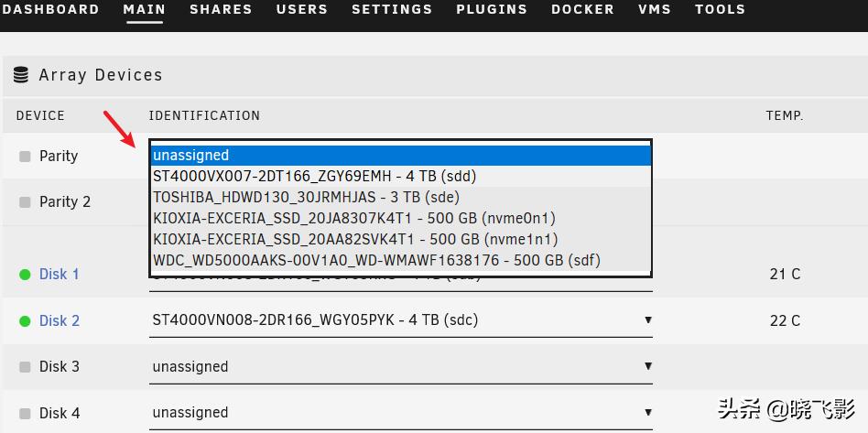Image resolution: width=868 pixels, height=433 pixels.
Task: Click the grey status indicator for Parity 2
Action: coord(25,202)
